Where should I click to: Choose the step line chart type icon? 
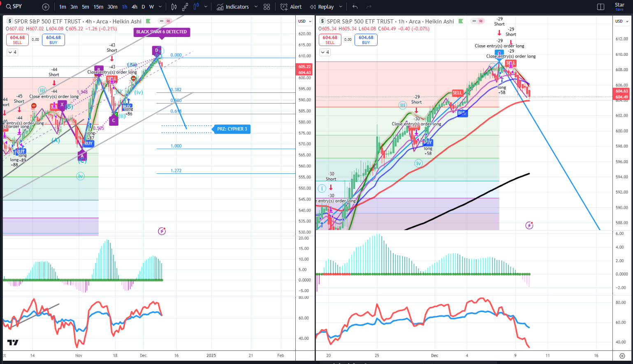tap(185, 7)
